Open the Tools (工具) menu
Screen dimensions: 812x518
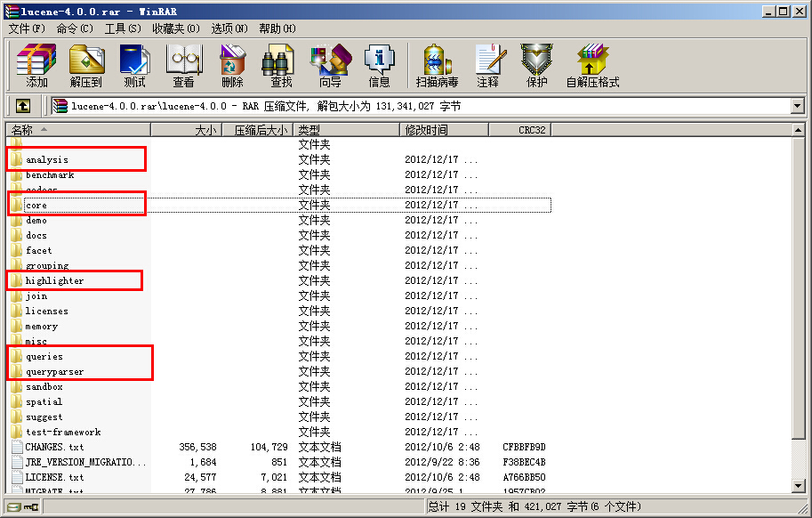[x=123, y=28]
